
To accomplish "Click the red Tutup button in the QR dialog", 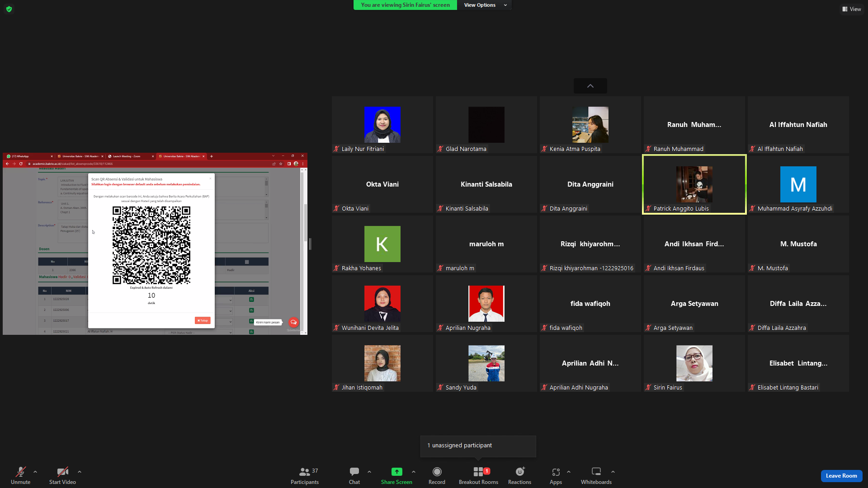I will click(203, 320).
